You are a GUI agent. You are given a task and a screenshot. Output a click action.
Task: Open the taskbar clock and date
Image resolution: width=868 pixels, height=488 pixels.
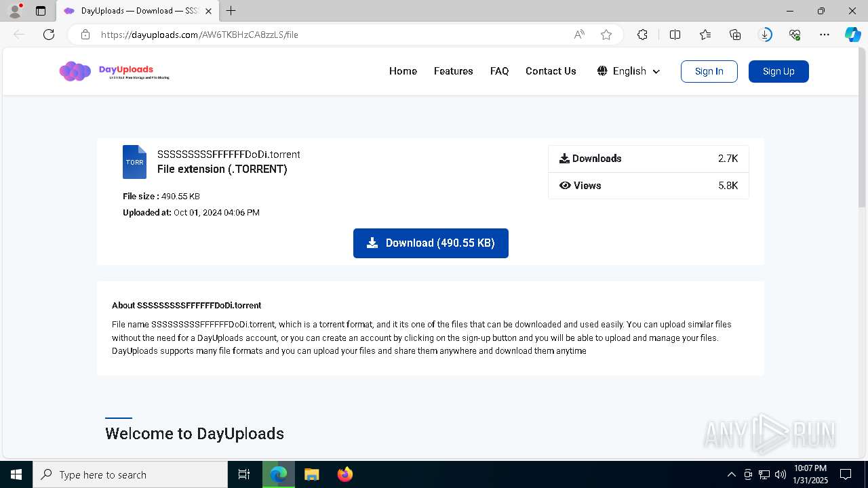(810, 474)
